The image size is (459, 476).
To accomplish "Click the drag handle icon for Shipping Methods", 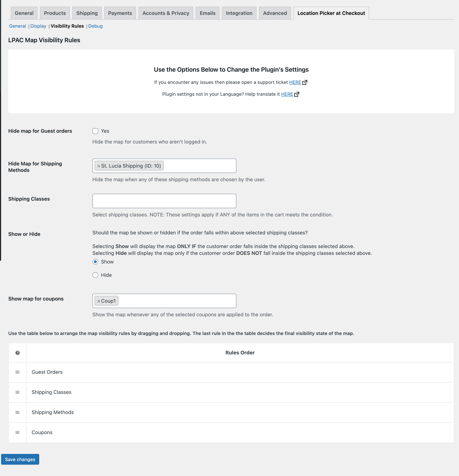I will click(x=17, y=412).
